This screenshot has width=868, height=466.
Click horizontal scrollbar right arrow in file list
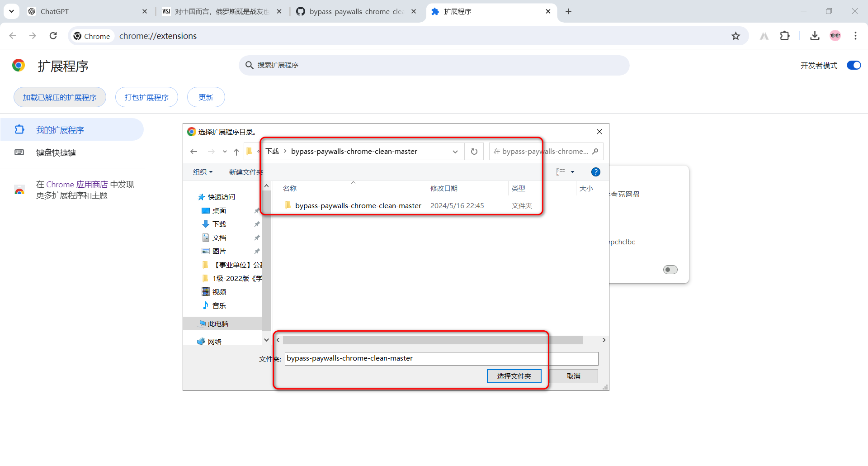604,340
